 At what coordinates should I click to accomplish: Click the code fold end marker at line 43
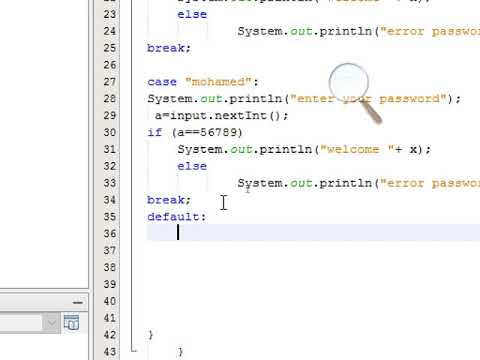[x=134, y=350]
